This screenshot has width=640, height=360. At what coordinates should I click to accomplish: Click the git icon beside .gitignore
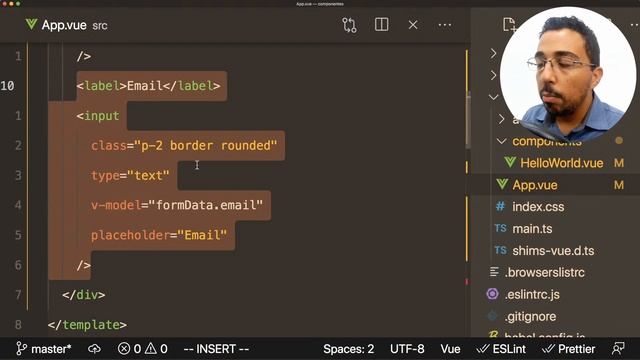click(492, 316)
